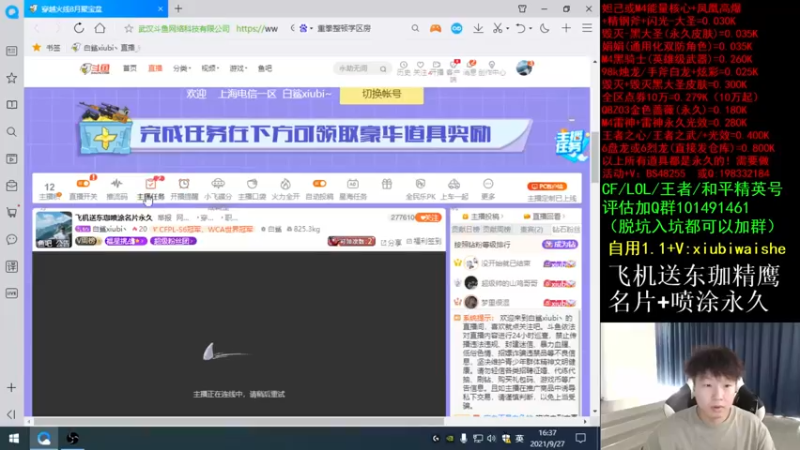Click the 分享 share link

tap(391, 242)
